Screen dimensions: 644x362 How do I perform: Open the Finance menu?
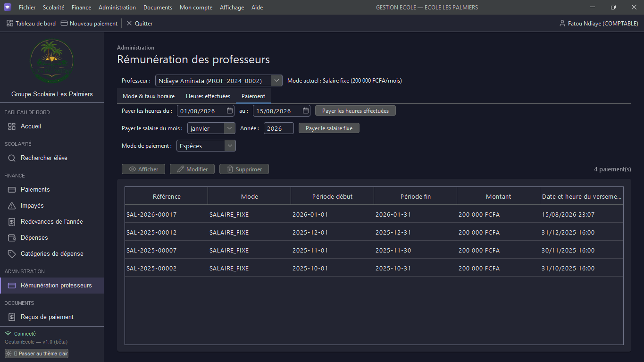[x=82, y=7]
